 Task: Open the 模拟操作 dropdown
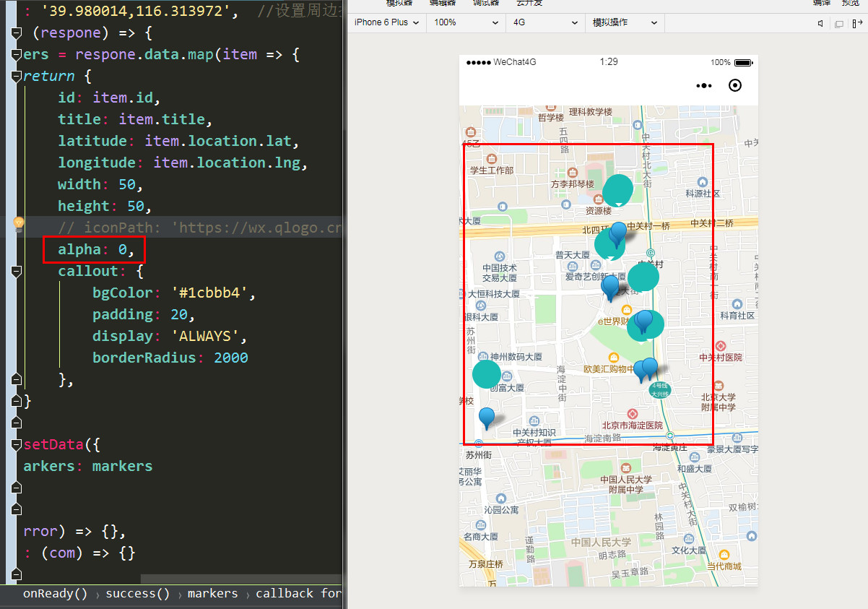[625, 23]
